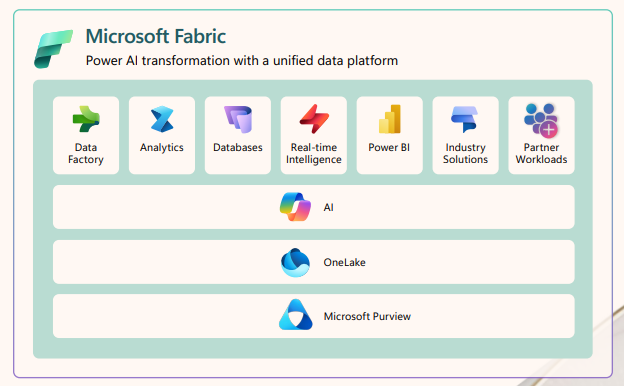The height and width of the screenshot is (386, 624).
Task: Click the OneLake text label
Action: (344, 262)
